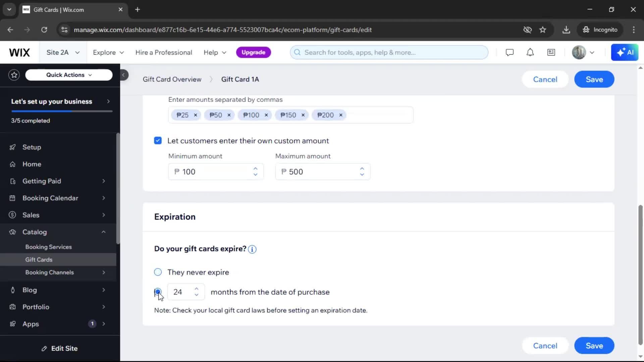Click the Edit Site button

point(60,349)
